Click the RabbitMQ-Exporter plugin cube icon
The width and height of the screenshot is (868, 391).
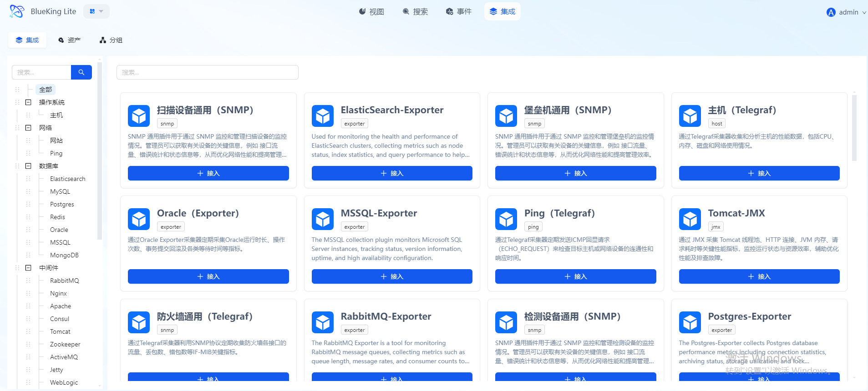tap(323, 322)
